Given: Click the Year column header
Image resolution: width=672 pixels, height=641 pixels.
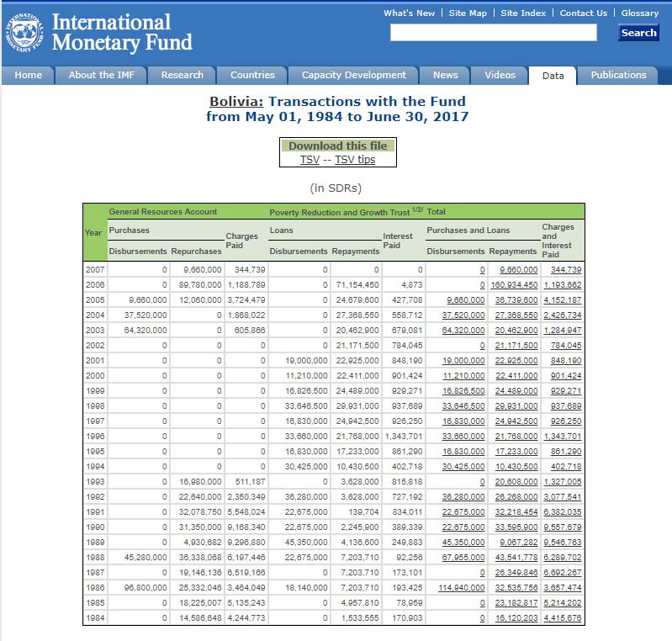Looking at the screenshot, I should point(93,232).
